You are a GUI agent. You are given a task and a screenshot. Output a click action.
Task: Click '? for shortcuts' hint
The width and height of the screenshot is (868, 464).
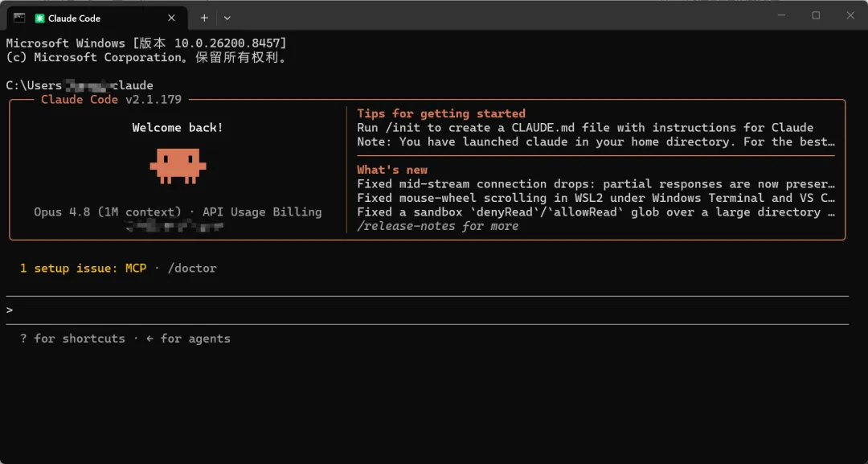72,339
